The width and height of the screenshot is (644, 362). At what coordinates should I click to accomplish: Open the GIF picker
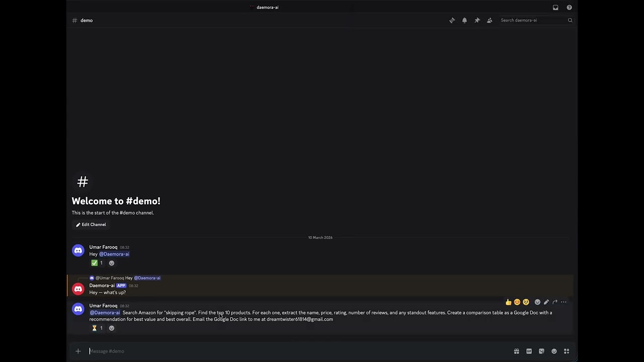tap(529, 351)
